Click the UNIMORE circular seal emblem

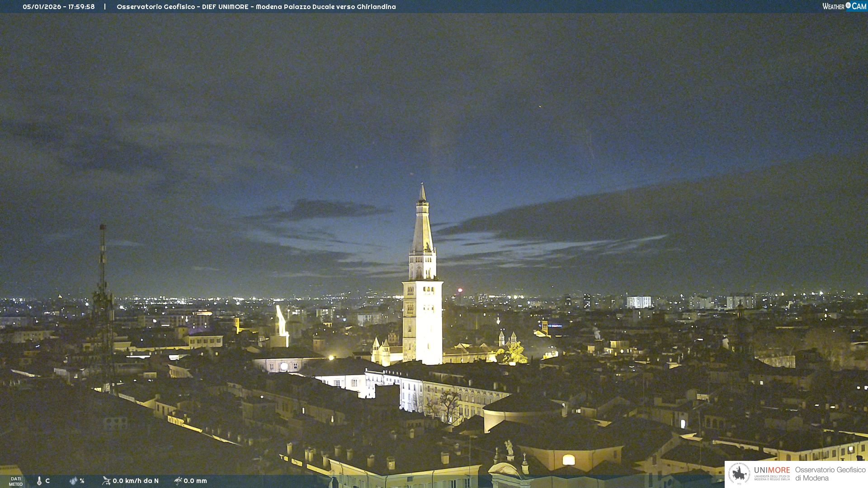(x=739, y=474)
